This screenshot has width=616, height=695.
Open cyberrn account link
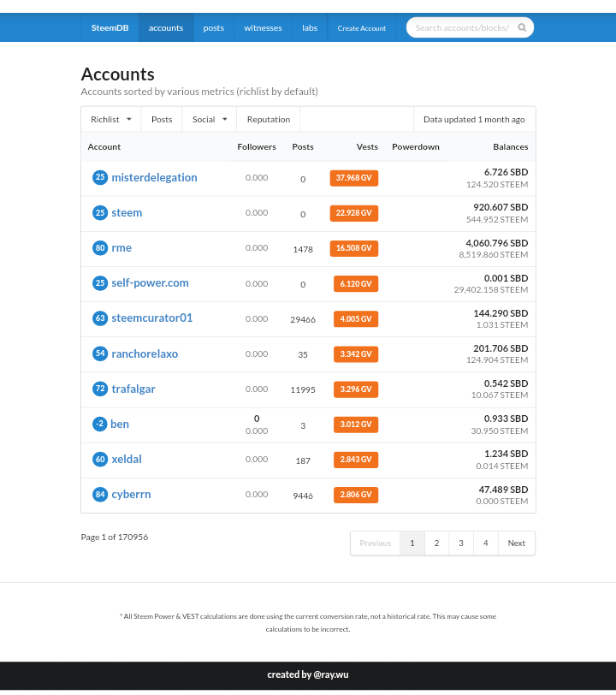click(131, 494)
